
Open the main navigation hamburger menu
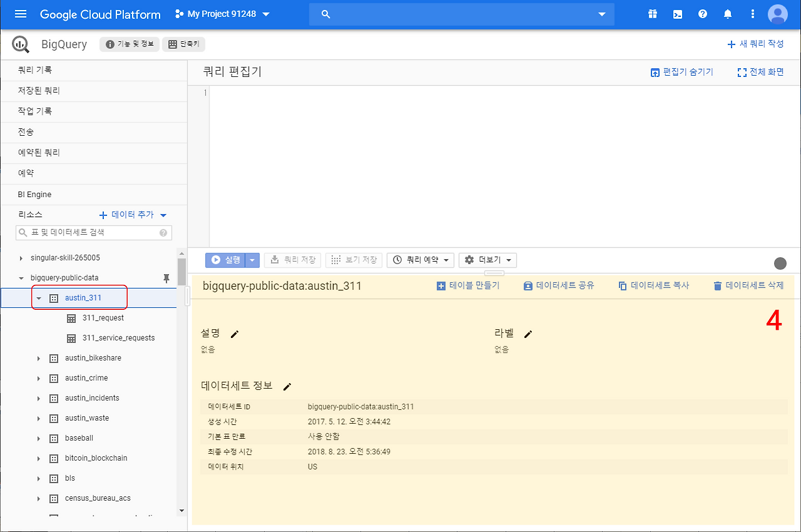[x=21, y=14]
